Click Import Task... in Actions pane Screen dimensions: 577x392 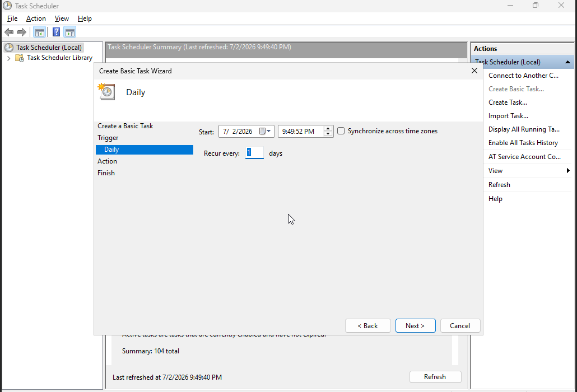[x=508, y=116]
